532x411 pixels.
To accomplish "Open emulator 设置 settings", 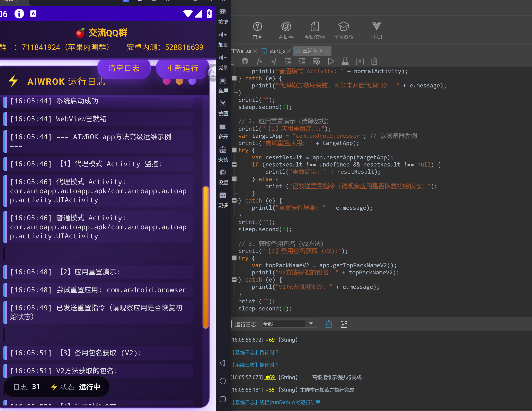I will (223, 177).
